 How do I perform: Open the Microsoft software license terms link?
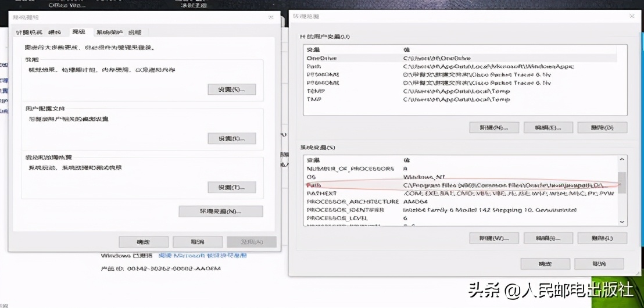[202, 256]
